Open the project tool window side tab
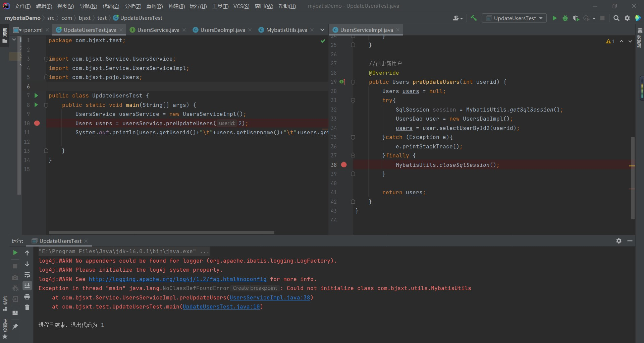 [x=5, y=36]
